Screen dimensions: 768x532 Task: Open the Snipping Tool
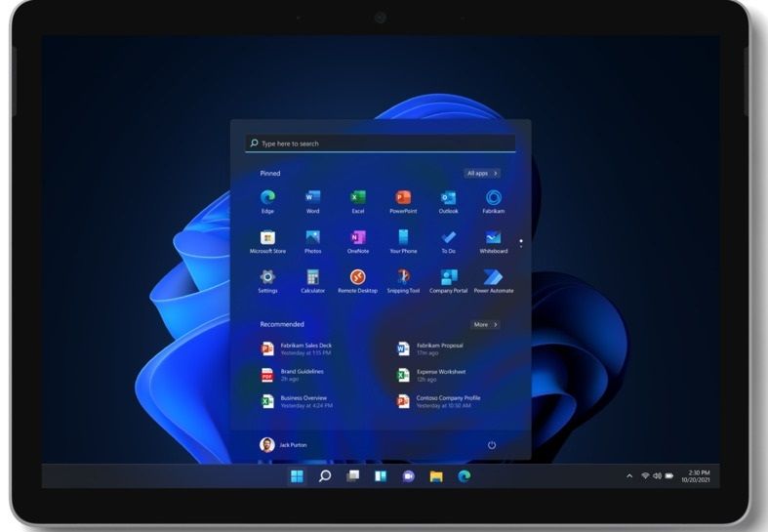click(x=403, y=281)
